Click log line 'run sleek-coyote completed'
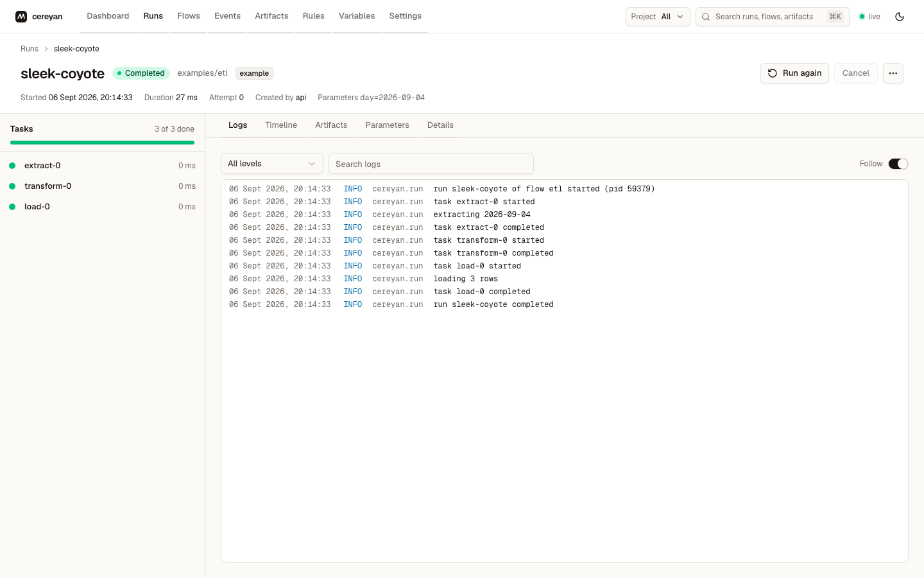This screenshot has width=924, height=578. pos(565,304)
